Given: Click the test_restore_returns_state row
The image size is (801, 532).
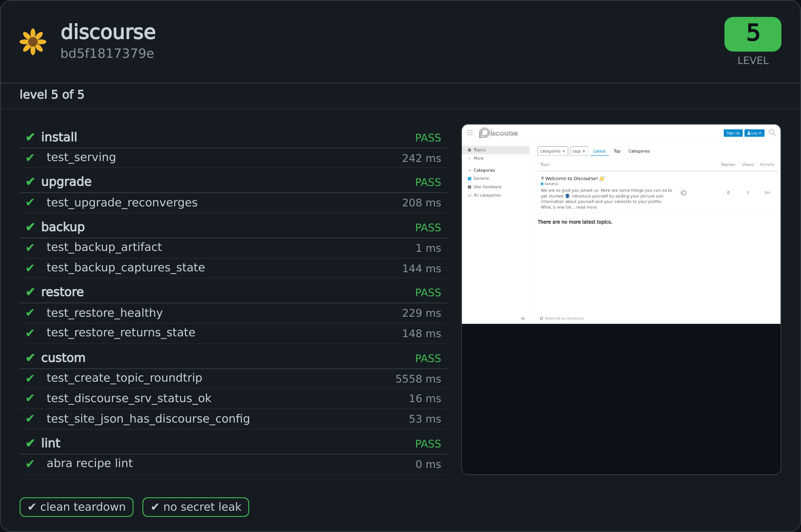Looking at the screenshot, I should 233,333.
